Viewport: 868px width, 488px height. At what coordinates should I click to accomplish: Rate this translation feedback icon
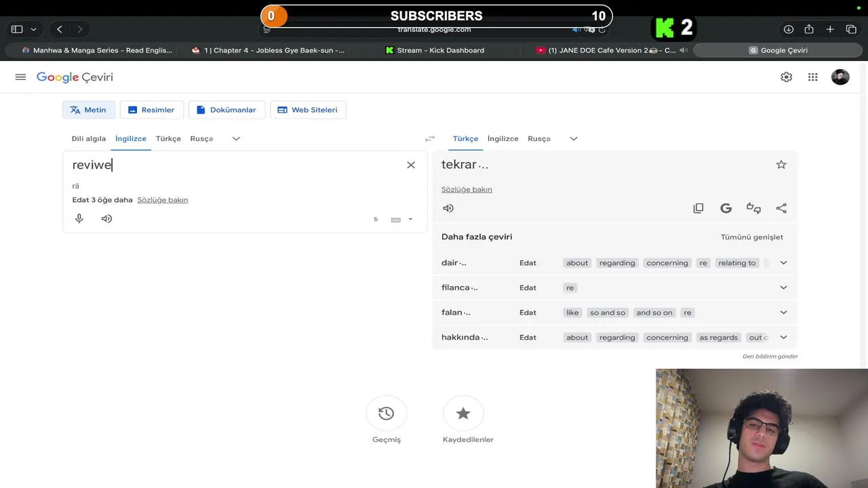tap(753, 208)
